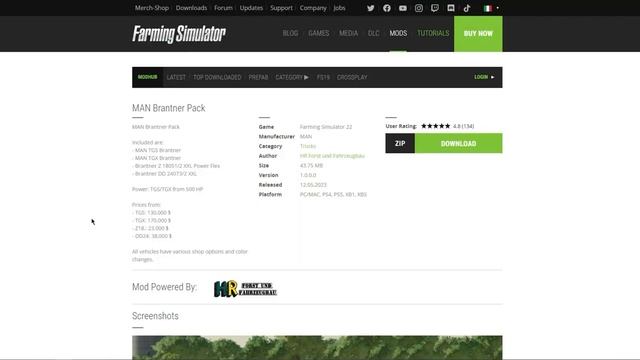
Task: Open the Twitter social icon
Action: click(370, 8)
